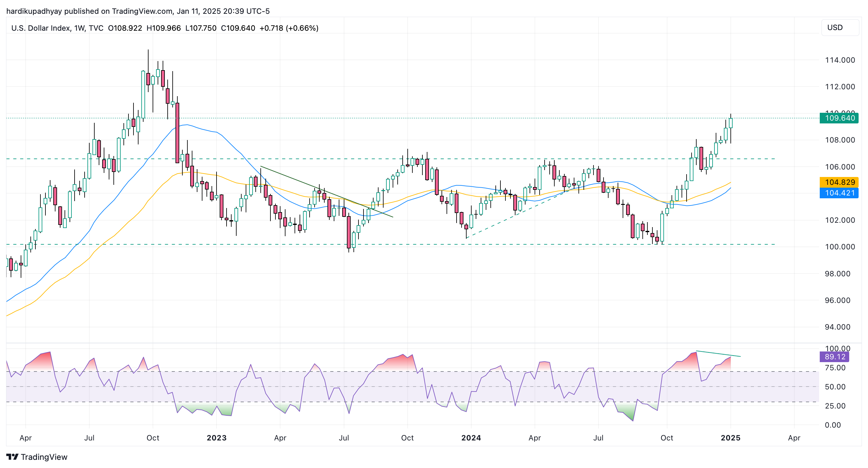Click the 1W interval text in the chart header
The image size is (868, 468).
[x=79, y=28]
